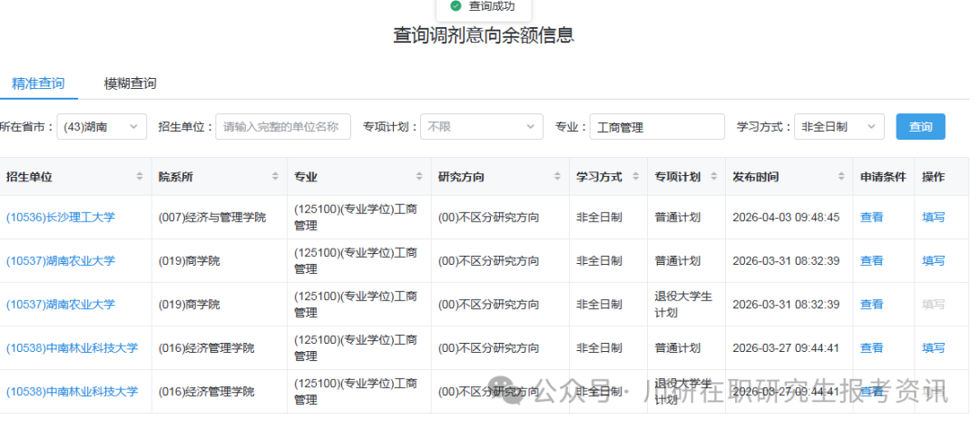Sort by the 专项计划 column sort icon
980x430 pixels.
click(x=714, y=177)
